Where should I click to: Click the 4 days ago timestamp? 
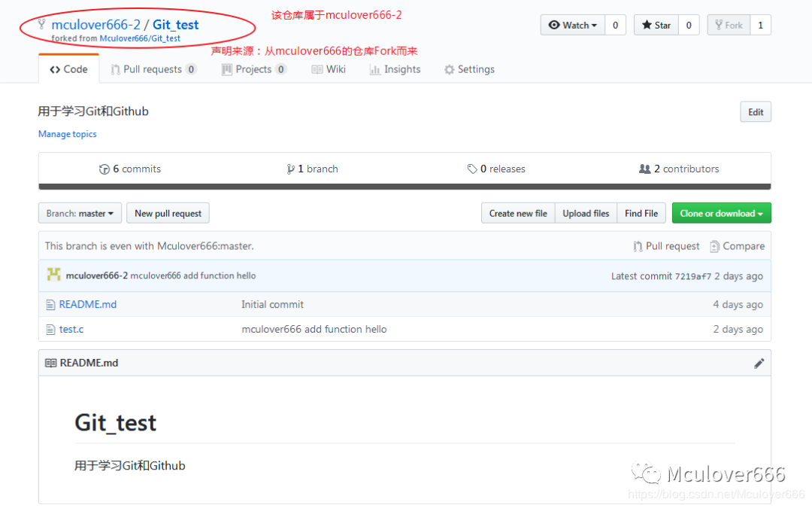click(x=738, y=304)
